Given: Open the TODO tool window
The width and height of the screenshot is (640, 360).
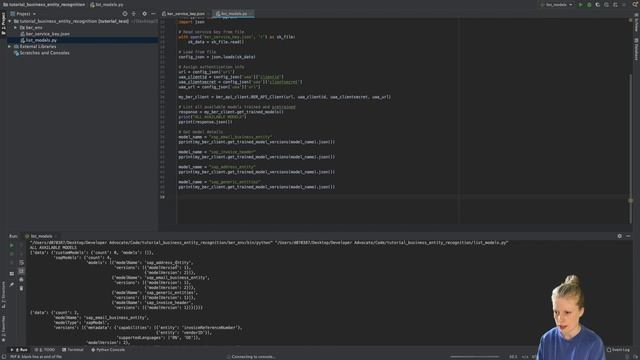Looking at the screenshot, I should click(45, 350).
